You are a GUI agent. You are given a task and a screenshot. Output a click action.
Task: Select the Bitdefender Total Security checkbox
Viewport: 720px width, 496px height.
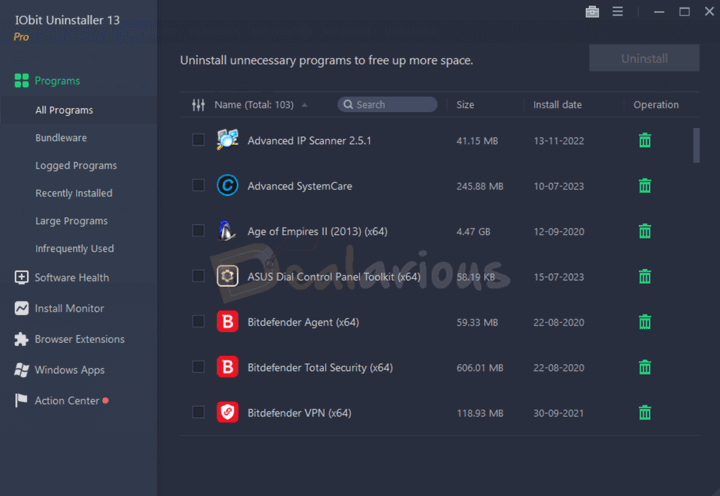[x=198, y=367]
